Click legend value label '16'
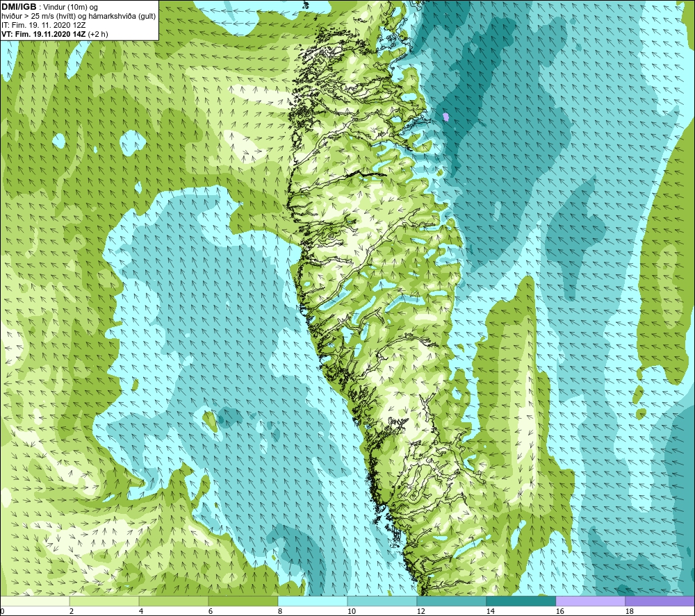The image size is (695, 616). point(559,612)
